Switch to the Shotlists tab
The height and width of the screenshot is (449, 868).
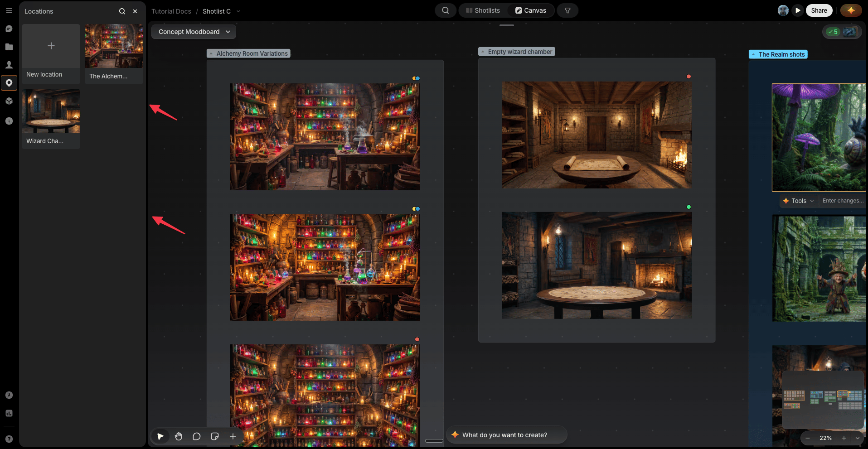point(483,10)
